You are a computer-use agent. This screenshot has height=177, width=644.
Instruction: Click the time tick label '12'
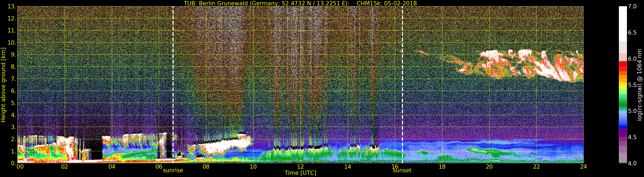tap(300, 167)
